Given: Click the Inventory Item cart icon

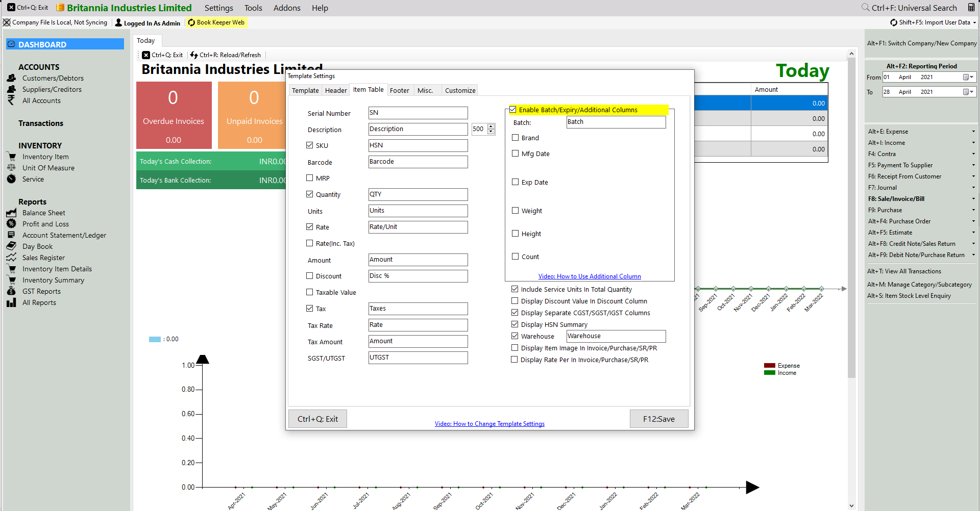Looking at the screenshot, I should 11,157.
